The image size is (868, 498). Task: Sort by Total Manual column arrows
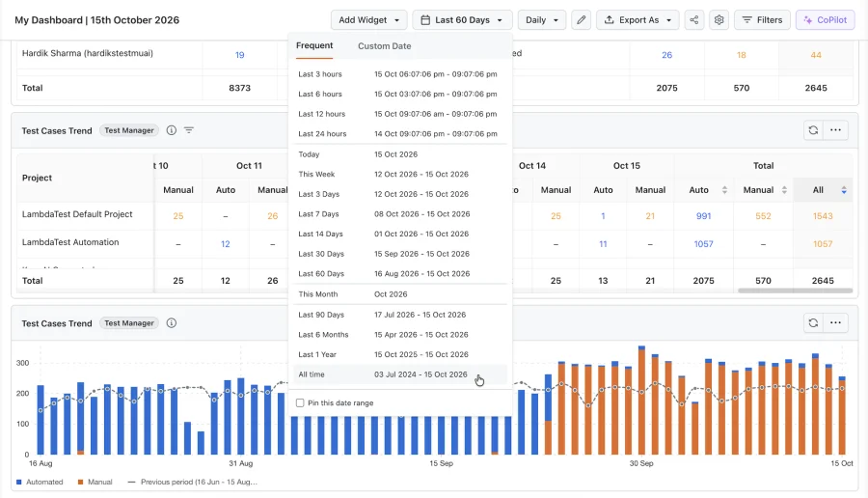pyautogui.click(x=784, y=190)
